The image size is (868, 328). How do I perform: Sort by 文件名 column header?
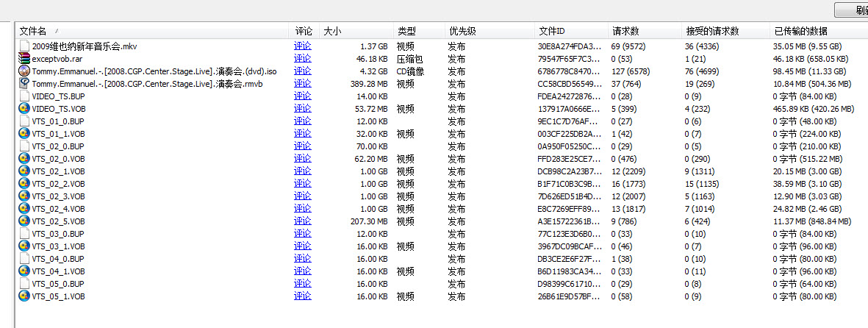[33, 31]
